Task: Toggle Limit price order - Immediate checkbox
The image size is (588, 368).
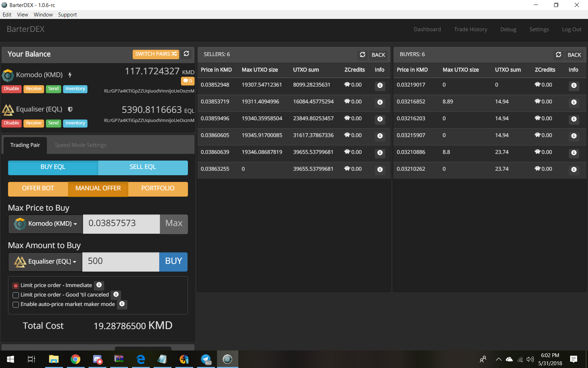Action: (x=16, y=286)
